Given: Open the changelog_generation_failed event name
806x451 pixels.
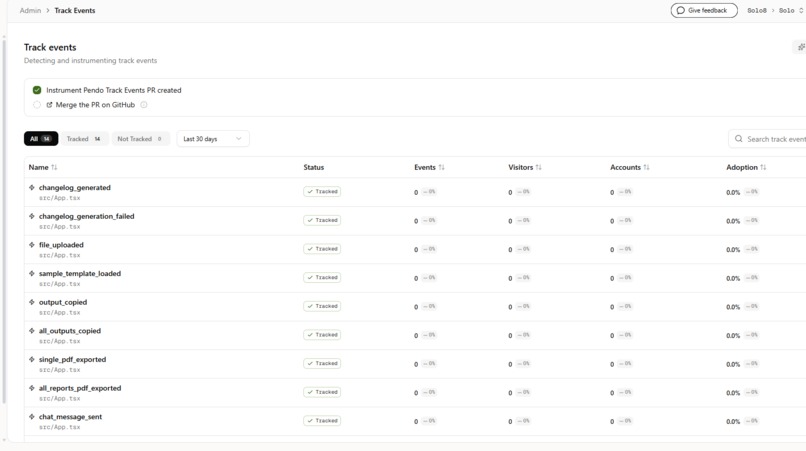Looking at the screenshot, I should pos(86,217).
